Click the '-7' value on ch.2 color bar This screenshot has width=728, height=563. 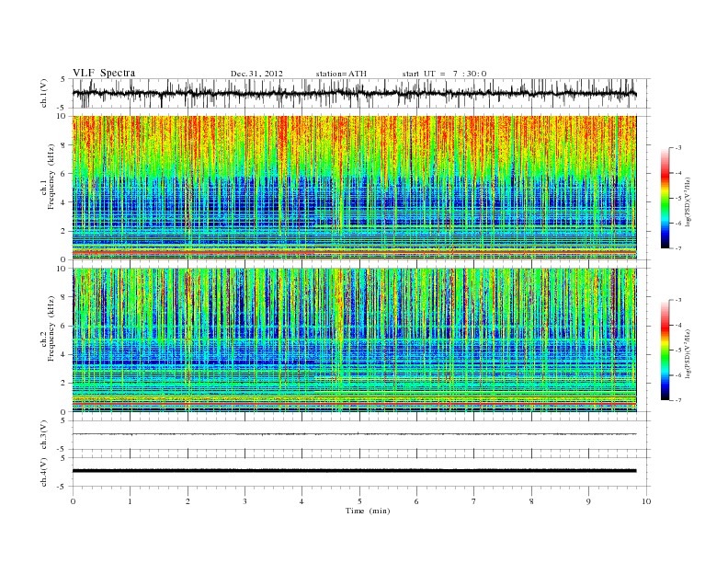[x=678, y=400]
